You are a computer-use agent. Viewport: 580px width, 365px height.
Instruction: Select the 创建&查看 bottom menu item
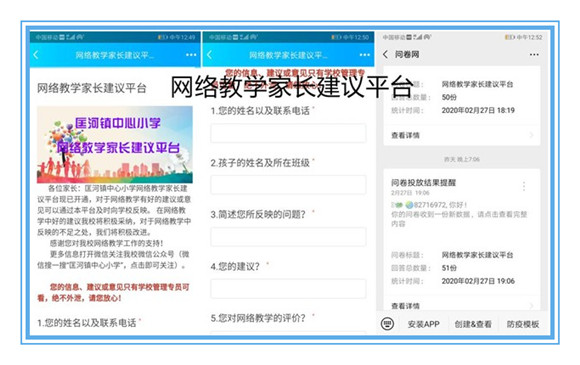tap(473, 324)
